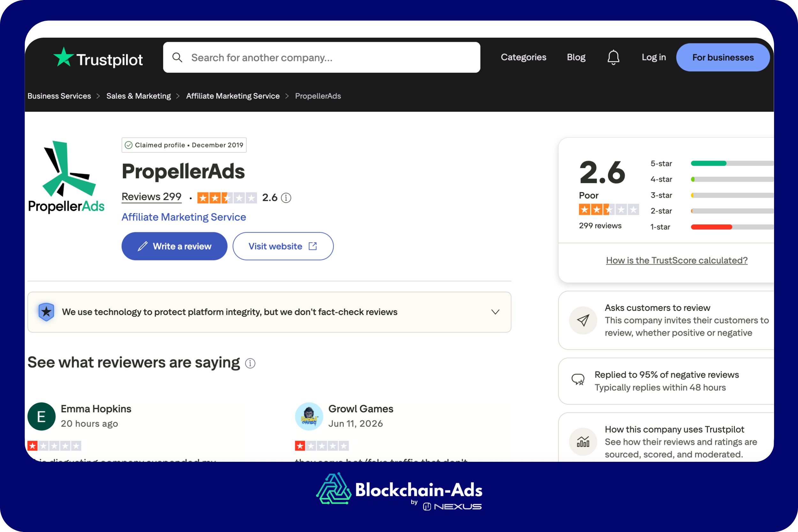Click the Trustpilot star logo

pos(64,57)
